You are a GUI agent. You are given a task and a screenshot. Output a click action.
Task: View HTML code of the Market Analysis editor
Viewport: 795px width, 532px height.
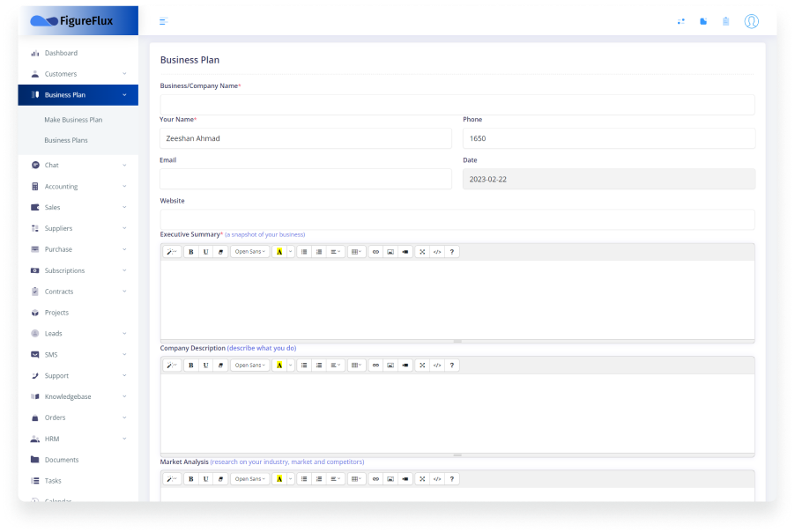[x=436, y=478]
